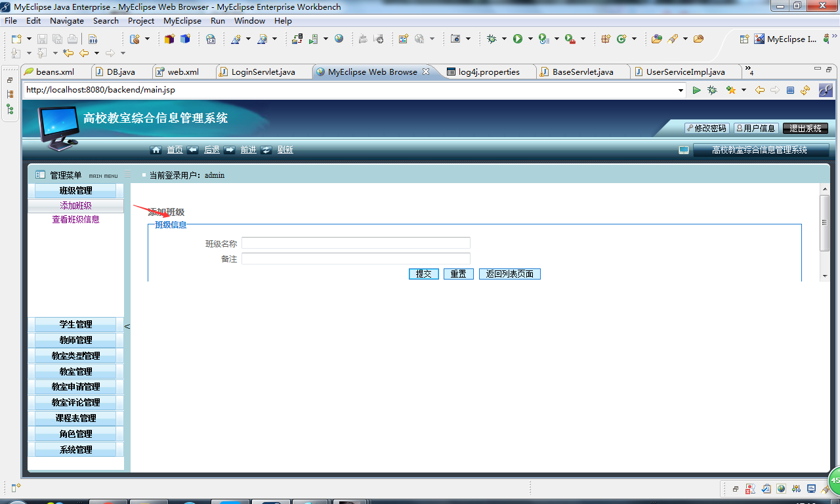Click the 2.0 globe toolbar icon
The image size is (840, 504).
[x=211, y=39]
